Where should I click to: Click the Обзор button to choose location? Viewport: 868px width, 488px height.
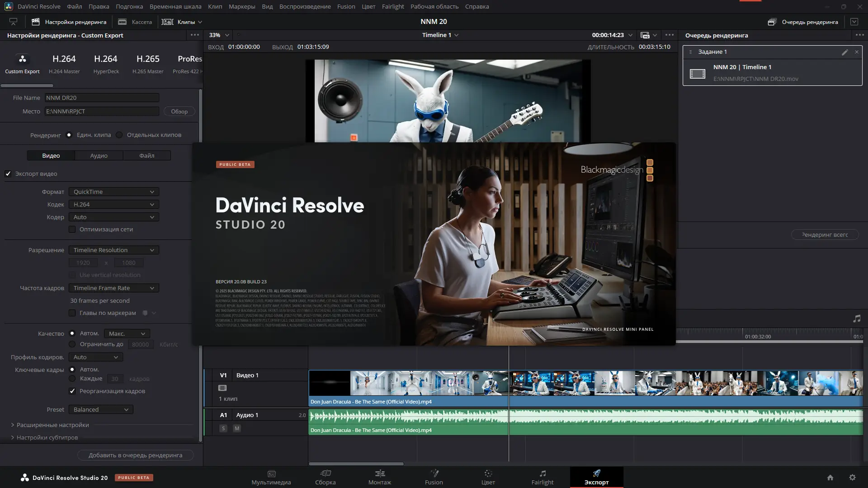coord(179,111)
